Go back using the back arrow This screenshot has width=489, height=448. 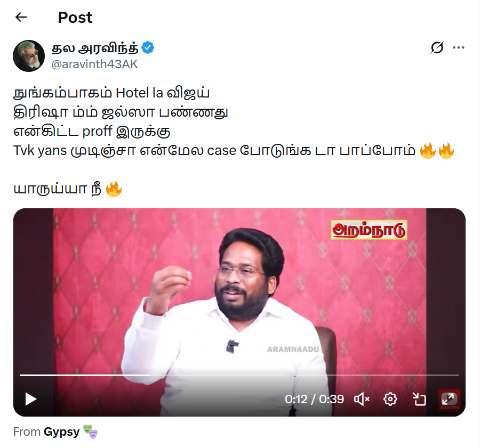point(21,17)
